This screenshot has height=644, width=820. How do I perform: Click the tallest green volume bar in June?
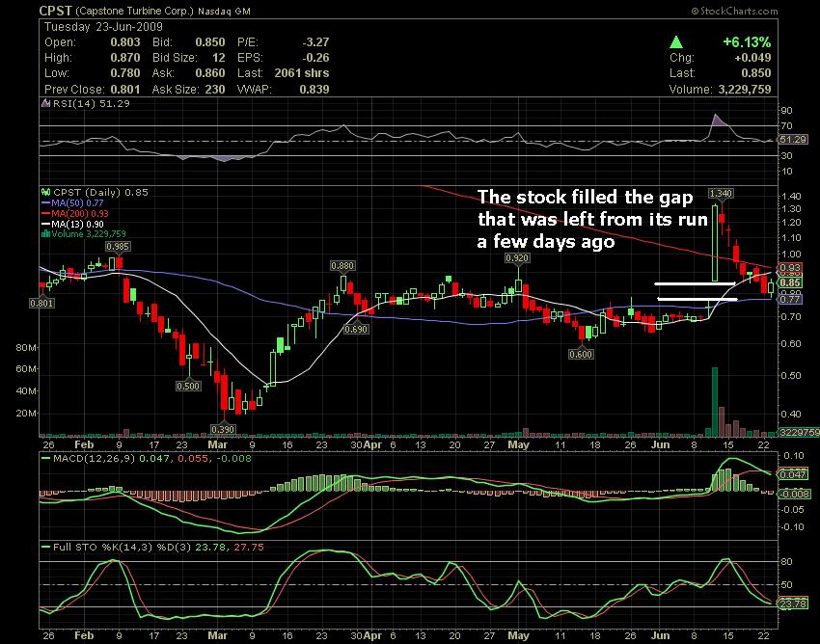715,402
